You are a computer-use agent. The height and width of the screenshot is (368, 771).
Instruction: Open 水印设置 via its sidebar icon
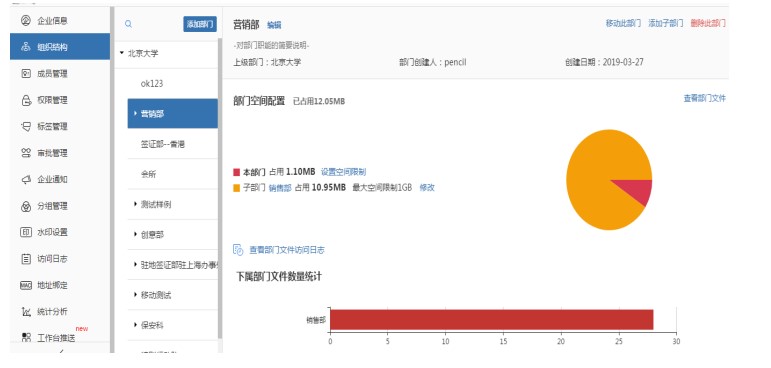(26, 232)
